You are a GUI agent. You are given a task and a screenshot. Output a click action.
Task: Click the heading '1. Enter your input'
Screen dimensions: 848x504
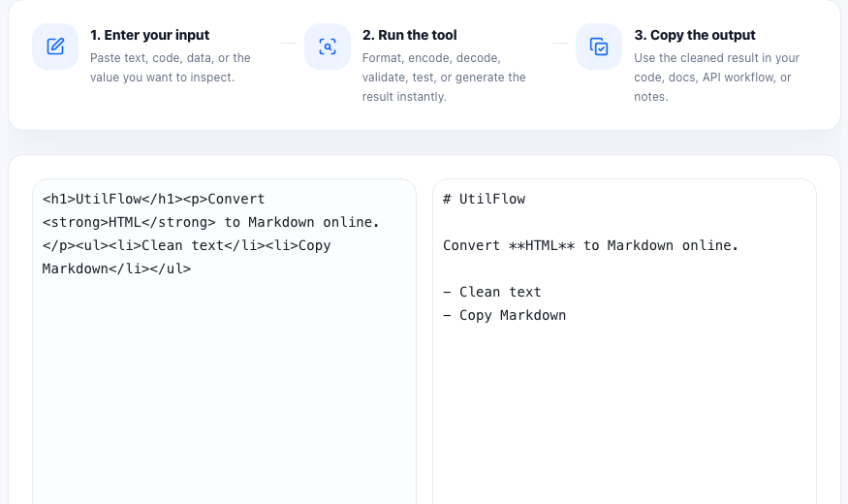point(150,35)
